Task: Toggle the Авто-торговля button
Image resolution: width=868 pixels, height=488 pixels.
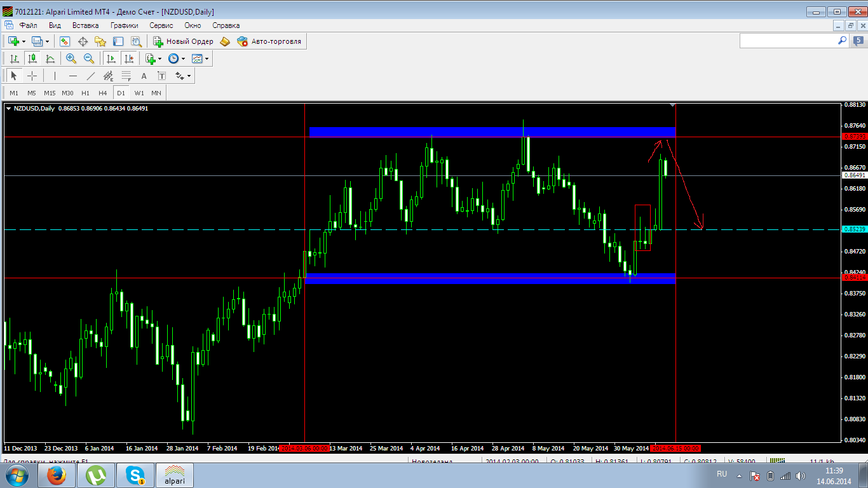Action: [269, 41]
